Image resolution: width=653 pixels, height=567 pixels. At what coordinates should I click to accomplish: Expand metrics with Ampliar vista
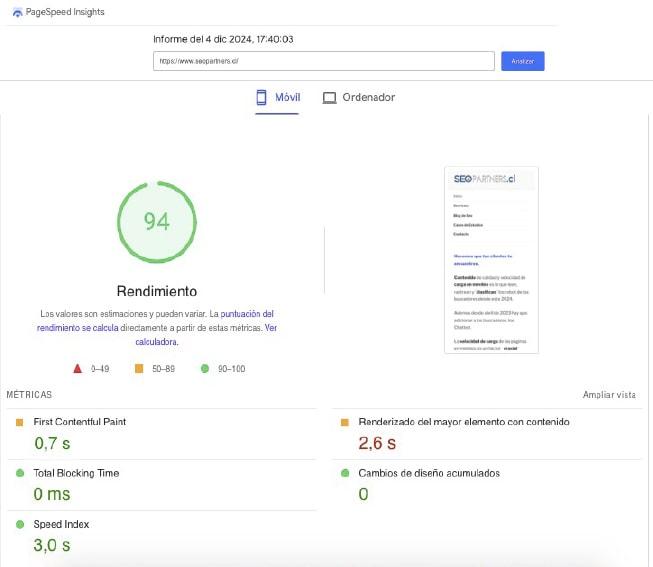pos(609,395)
